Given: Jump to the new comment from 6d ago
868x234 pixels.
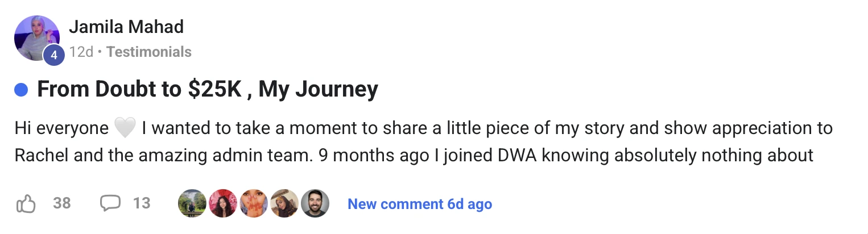Looking at the screenshot, I should pos(420,204).
